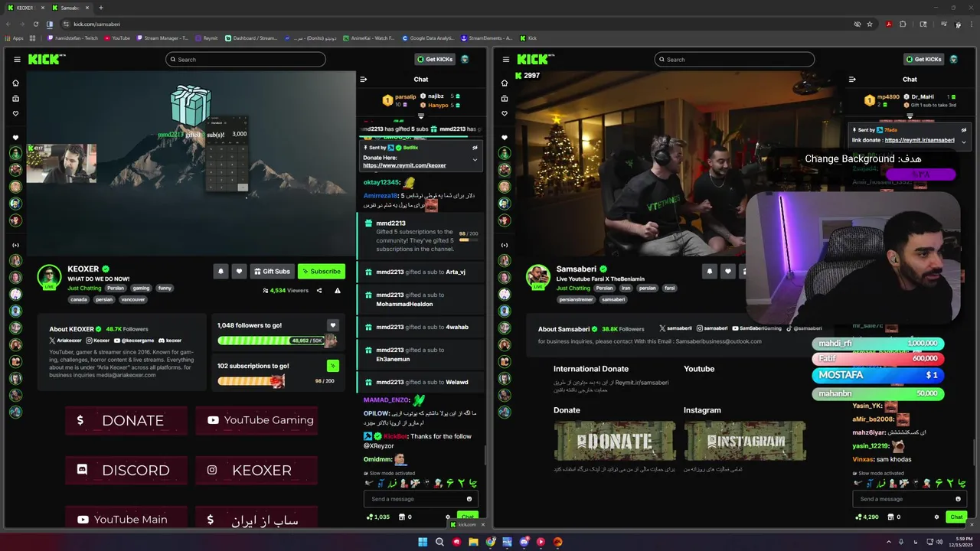Share KEOXER stream via share icon
Viewport: 980px width, 551px height.
[319, 291]
